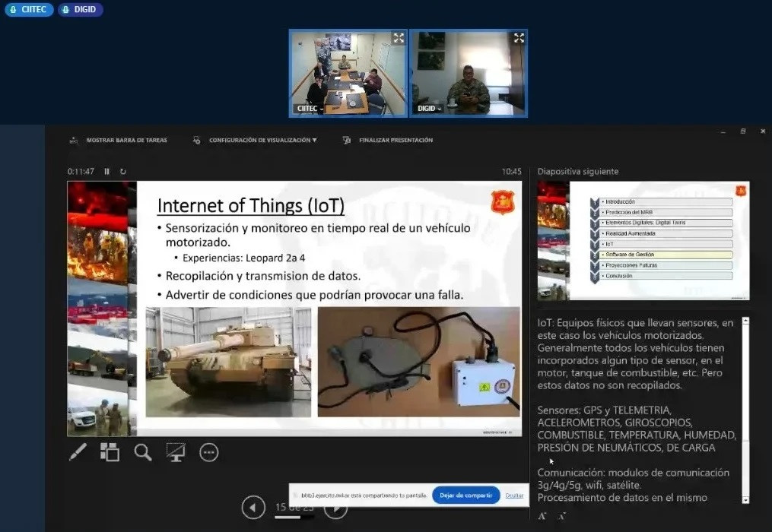The height and width of the screenshot is (532, 772).
Task: Pause the presentation timer
Action: [x=106, y=171]
